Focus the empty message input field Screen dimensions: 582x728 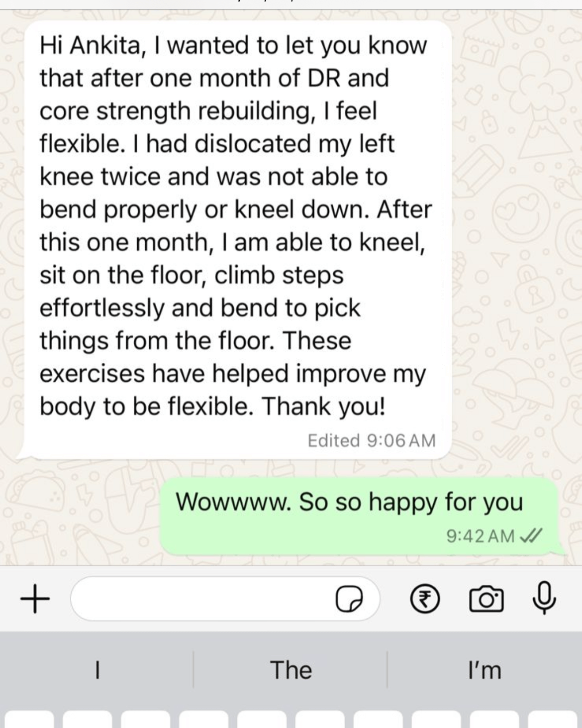pos(225,599)
